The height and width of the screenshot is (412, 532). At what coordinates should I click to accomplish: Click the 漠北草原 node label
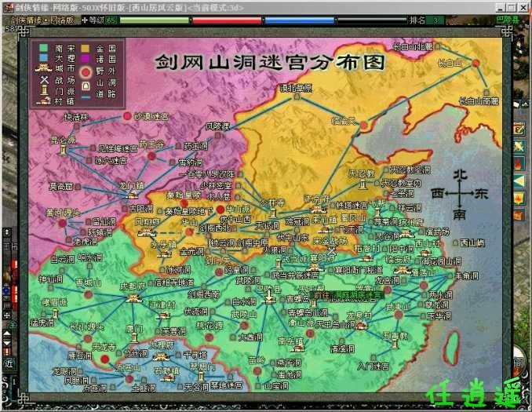[296, 88]
